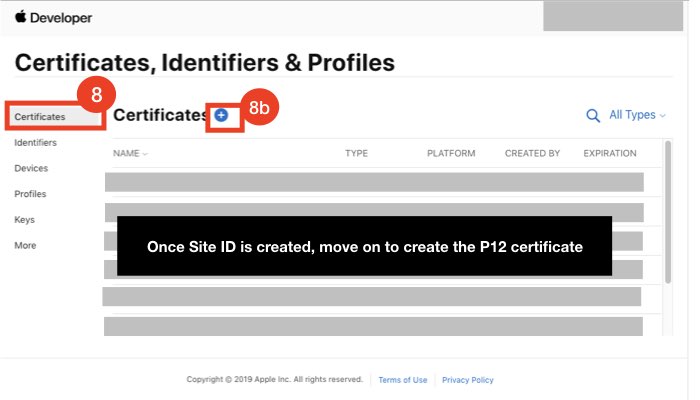This screenshot has width=700, height=400.
Task: Click the CREATED BY column header
Action: [x=532, y=153]
